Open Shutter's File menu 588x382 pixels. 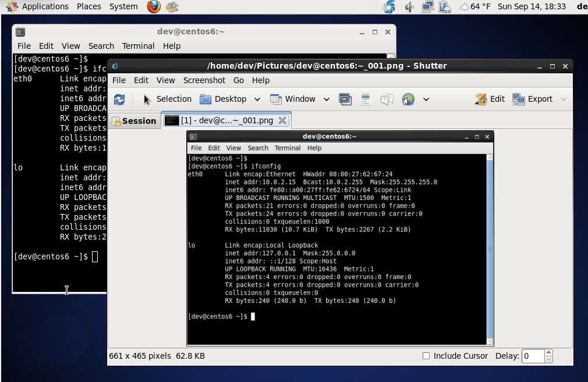[x=119, y=80]
